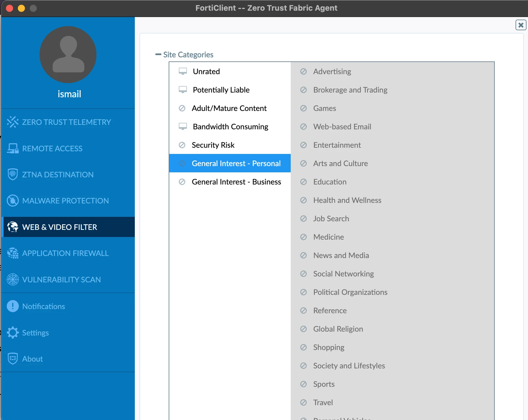The width and height of the screenshot is (528, 420).
Task: Click the Society and Lifestyles subcategory
Action: tap(349, 366)
